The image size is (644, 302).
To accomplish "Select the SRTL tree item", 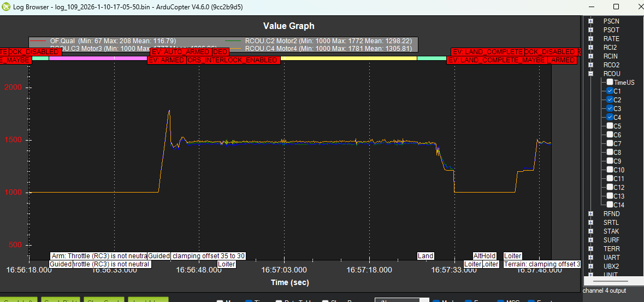I will 611,223.
